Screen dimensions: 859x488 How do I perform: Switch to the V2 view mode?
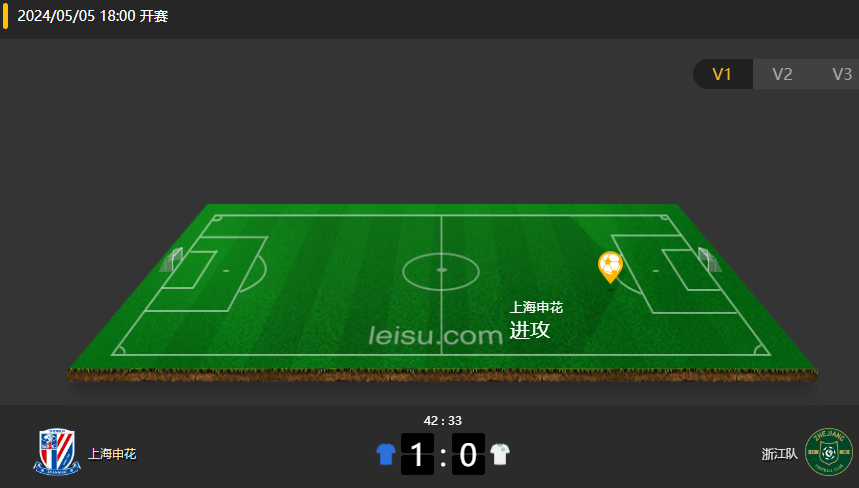click(x=782, y=74)
